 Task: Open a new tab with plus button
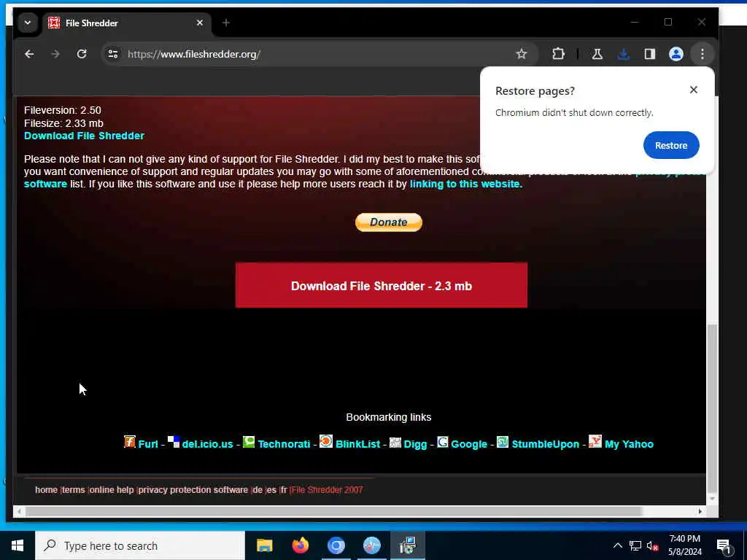(x=226, y=23)
